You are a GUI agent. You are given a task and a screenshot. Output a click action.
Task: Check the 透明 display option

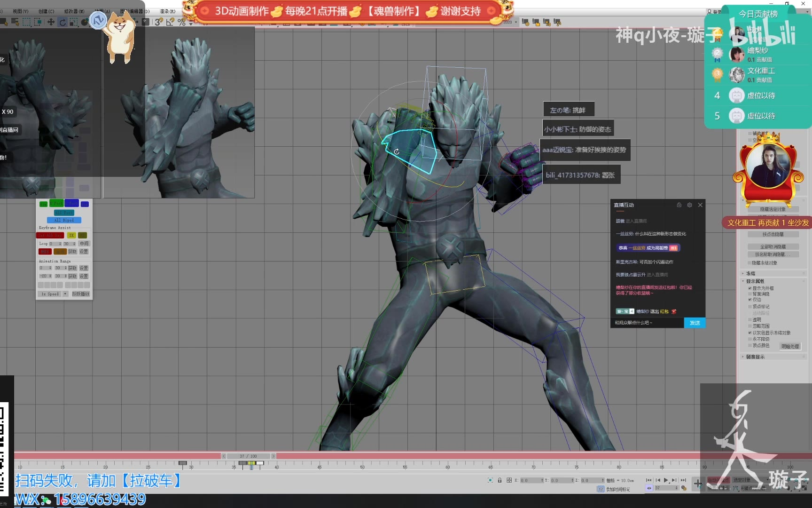pos(750,320)
